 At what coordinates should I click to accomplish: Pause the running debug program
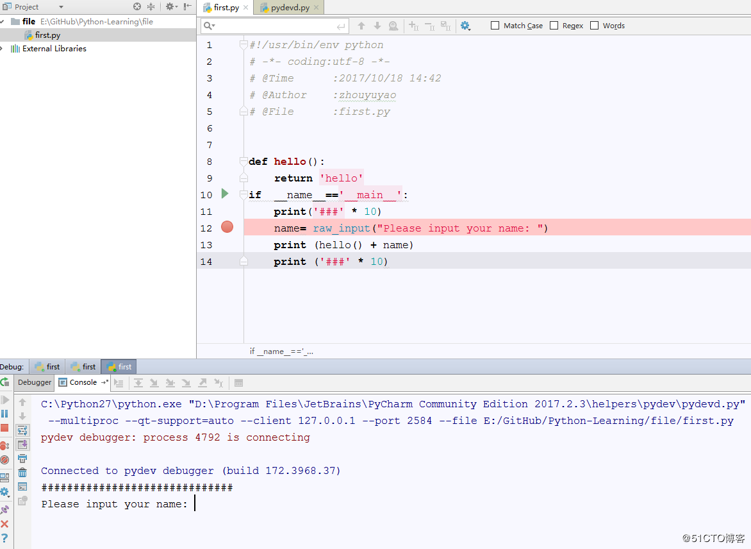tap(5, 413)
